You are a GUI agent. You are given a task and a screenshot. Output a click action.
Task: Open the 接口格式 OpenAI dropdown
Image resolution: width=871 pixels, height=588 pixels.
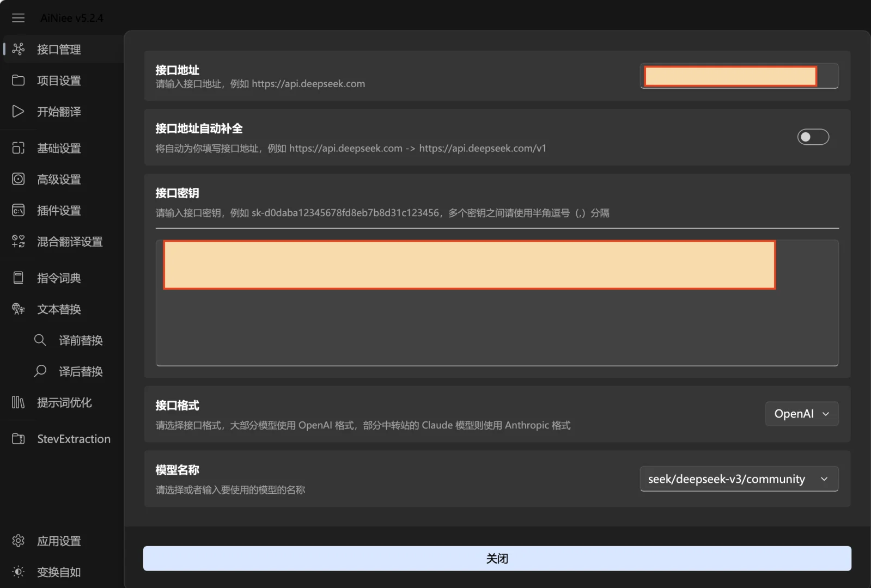pos(801,414)
